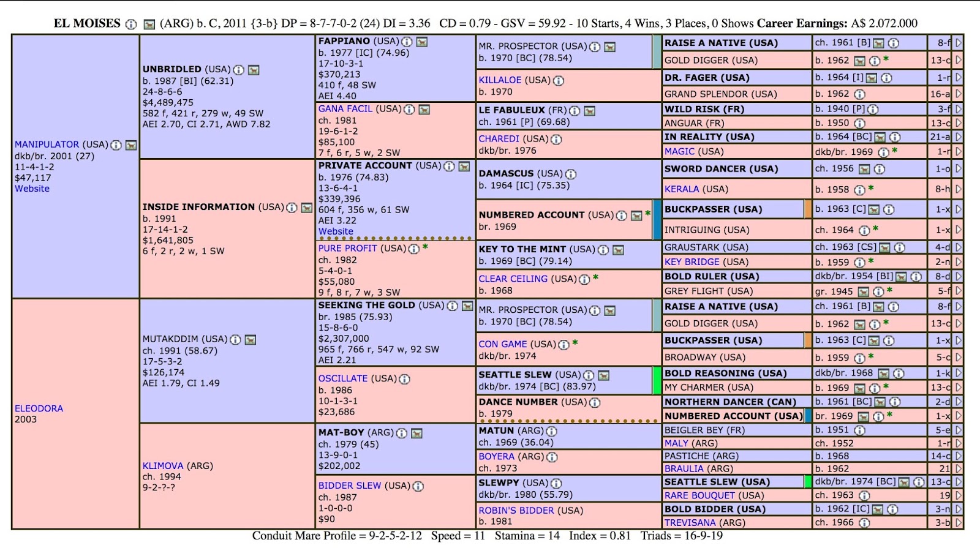Click the info icon beside GANA FACIL
Screen dimensions: 980x548
coord(409,110)
